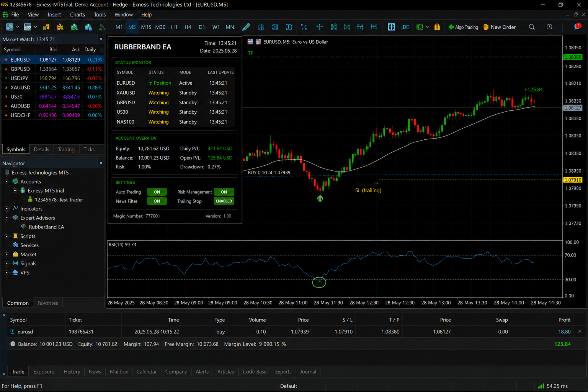Switch chart to D1 timeframe
The width and height of the screenshot is (588, 392).
202,27
